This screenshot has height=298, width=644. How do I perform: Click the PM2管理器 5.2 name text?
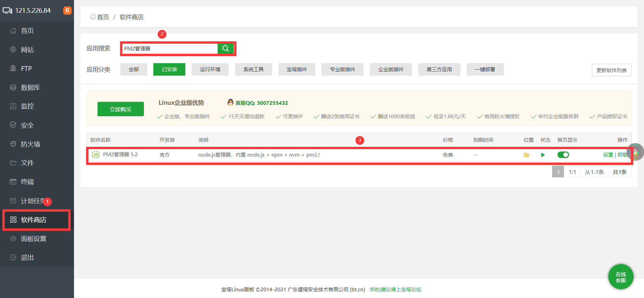pos(120,154)
